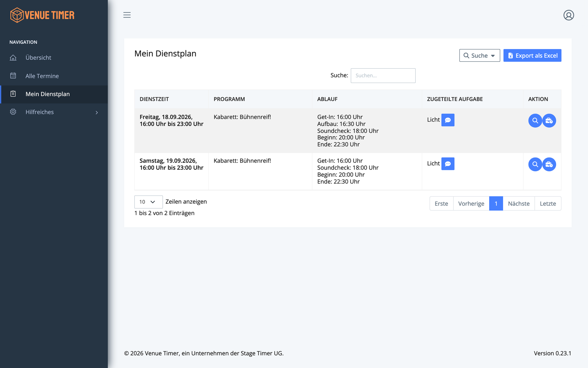This screenshot has height=368, width=588.
Task: Click briefcase-clock action for Freitag shift
Action: pyautogui.click(x=549, y=121)
